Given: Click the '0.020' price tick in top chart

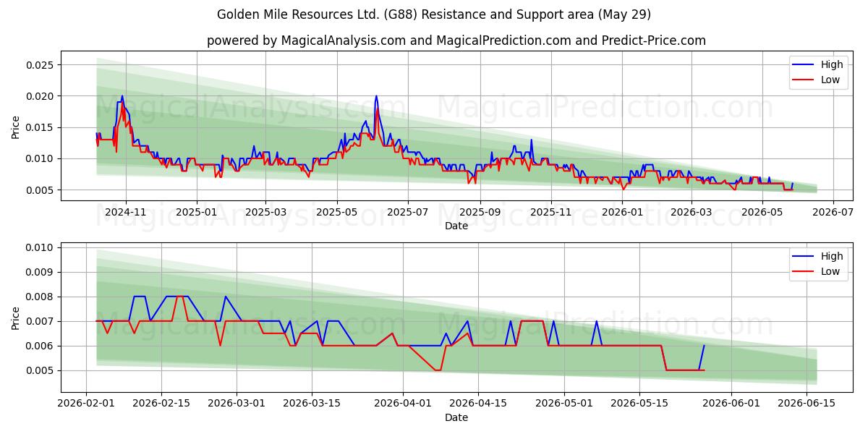Looking at the screenshot, I should click(x=41, y=96).
